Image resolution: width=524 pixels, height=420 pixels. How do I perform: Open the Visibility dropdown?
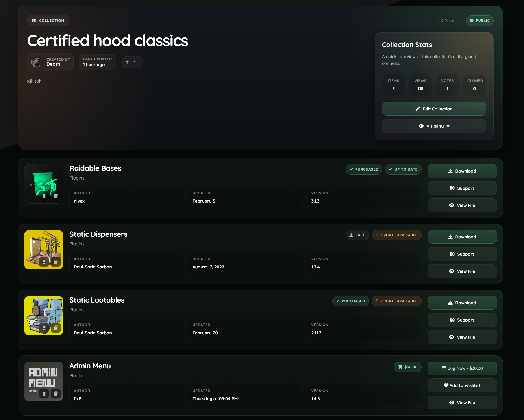(434, 126)
